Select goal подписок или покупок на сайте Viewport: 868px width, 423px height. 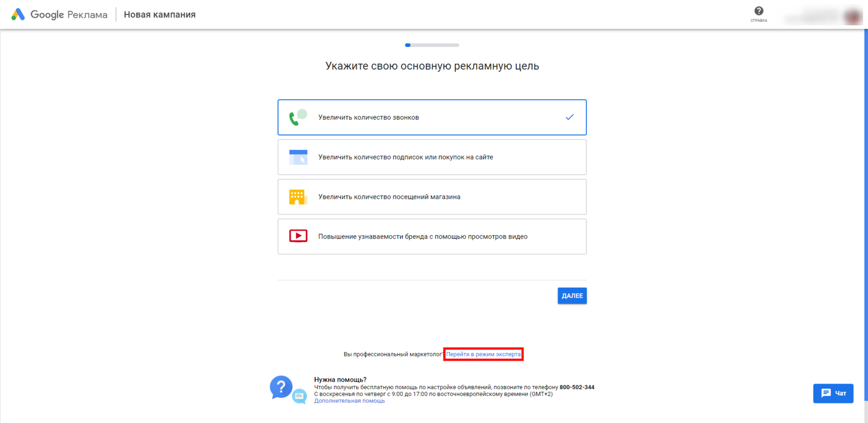coord(432,157)
